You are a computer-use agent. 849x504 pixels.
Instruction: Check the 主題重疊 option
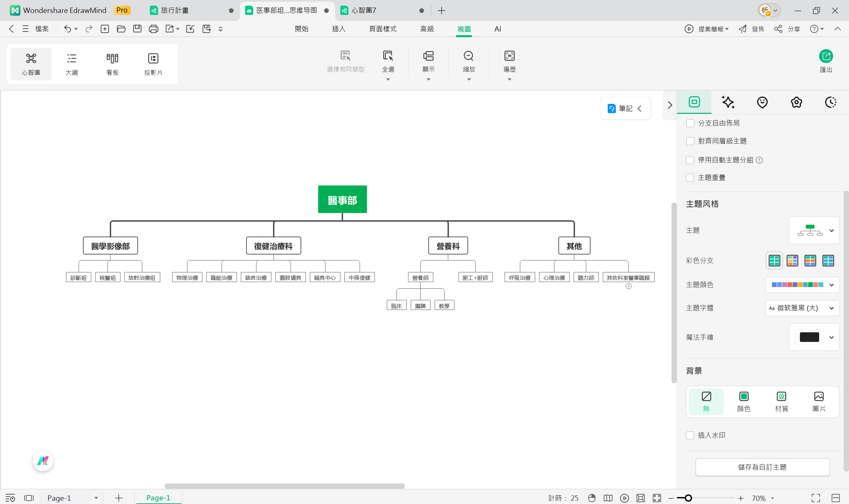click(690, 177)
